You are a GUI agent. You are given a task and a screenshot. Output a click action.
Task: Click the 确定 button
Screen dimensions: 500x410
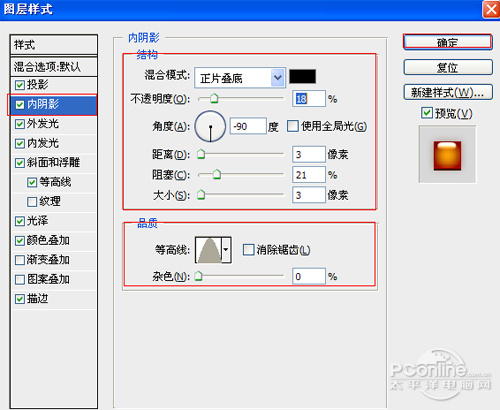pyautogui.click(x=448, y=42)
